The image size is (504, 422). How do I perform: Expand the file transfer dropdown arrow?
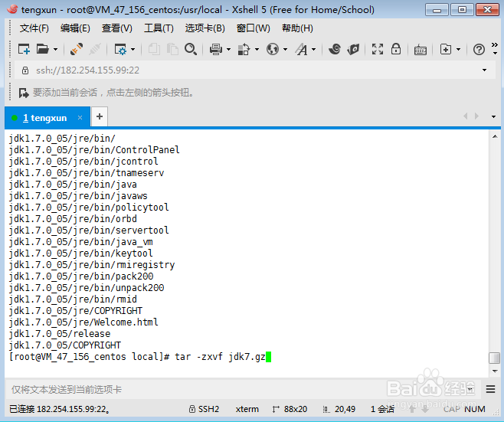(257, 50)
